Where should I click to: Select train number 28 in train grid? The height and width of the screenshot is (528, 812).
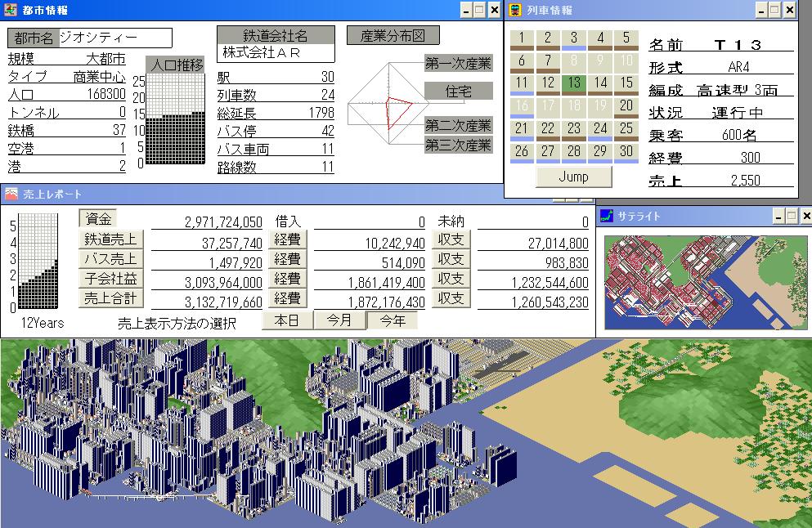(574, 153)
